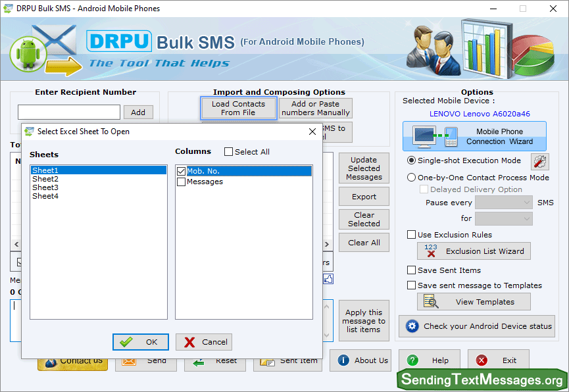The height and width of the screenshot is (392, 569).
Task: Check the Messages column checkbox
Action: coord(181,182)
